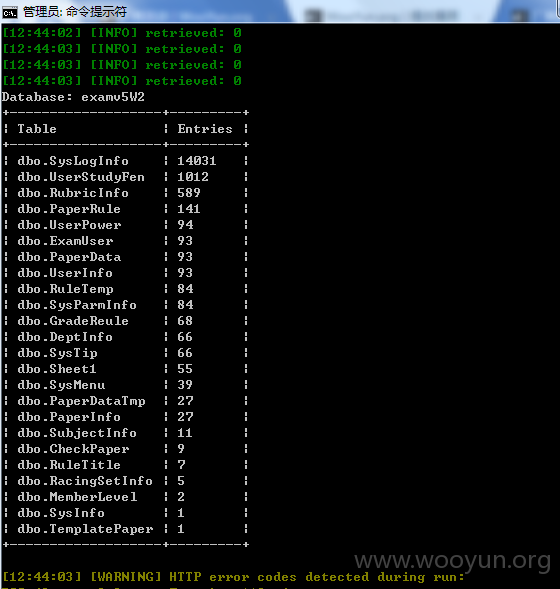Viewport: 560px width, 589px height.
Task: Select entry count 39
Action: tap(185, 385)
